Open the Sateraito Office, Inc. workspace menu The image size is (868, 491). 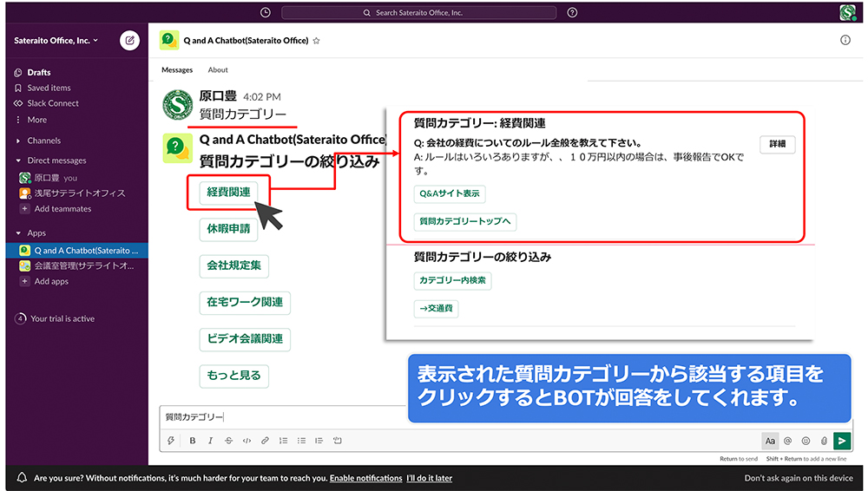pyautogui.click(x=56, y=41)
